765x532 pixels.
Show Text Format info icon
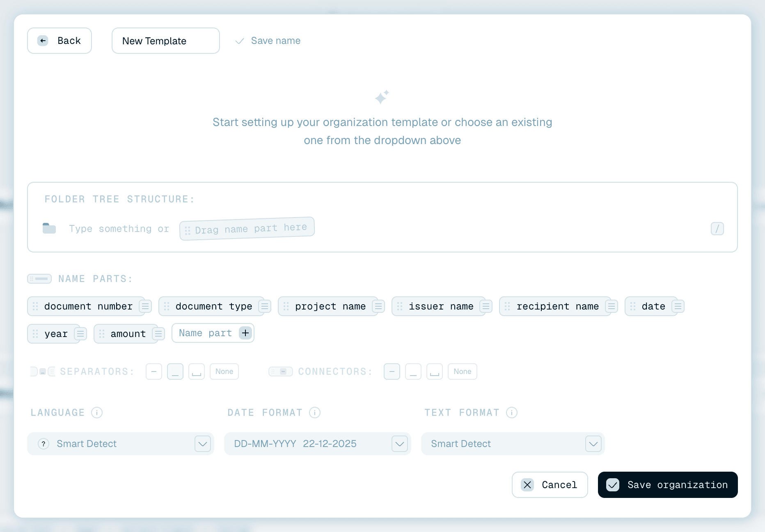[x=512, y=413]
